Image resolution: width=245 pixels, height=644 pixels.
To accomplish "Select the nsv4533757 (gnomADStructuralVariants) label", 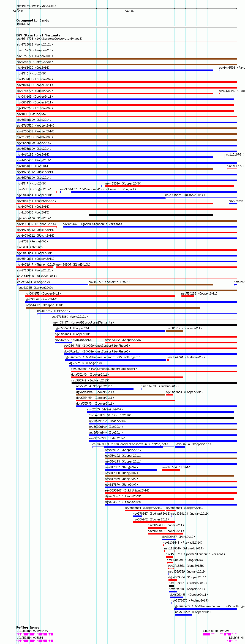I will point(196,554).
